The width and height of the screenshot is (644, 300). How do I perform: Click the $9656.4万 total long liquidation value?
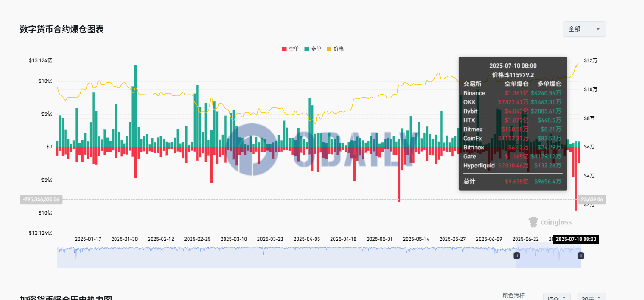[x=547, y=181]
